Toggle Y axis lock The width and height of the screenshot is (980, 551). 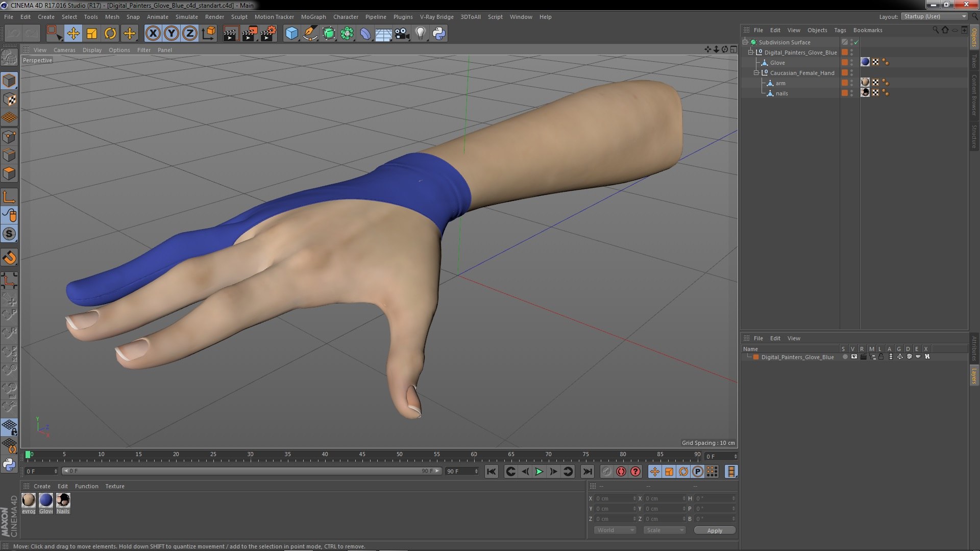[x=171, y=34]
